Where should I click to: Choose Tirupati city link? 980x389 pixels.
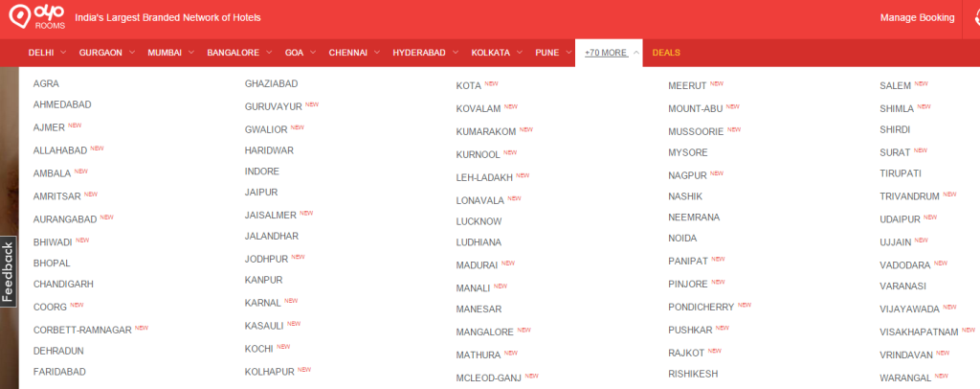901,173
